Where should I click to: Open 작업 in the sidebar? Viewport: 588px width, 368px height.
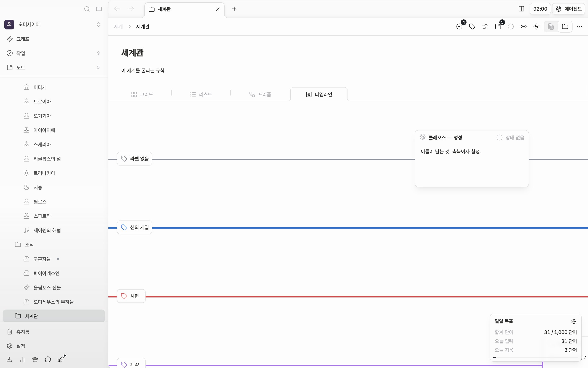pos(54,53)
